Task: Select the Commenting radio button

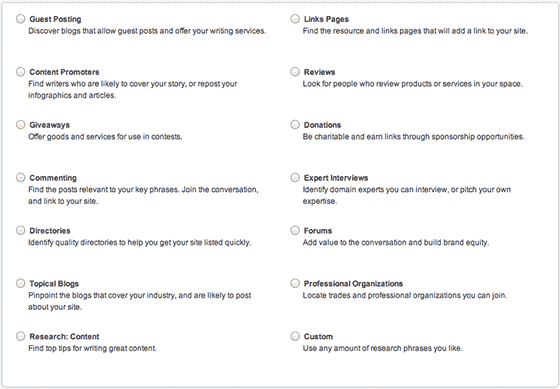Action: [x=21, y=177]
